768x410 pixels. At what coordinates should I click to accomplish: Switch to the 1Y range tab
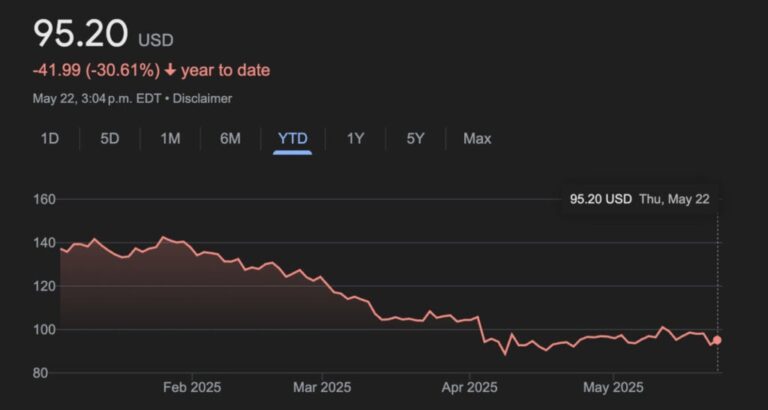coord(355,138)
